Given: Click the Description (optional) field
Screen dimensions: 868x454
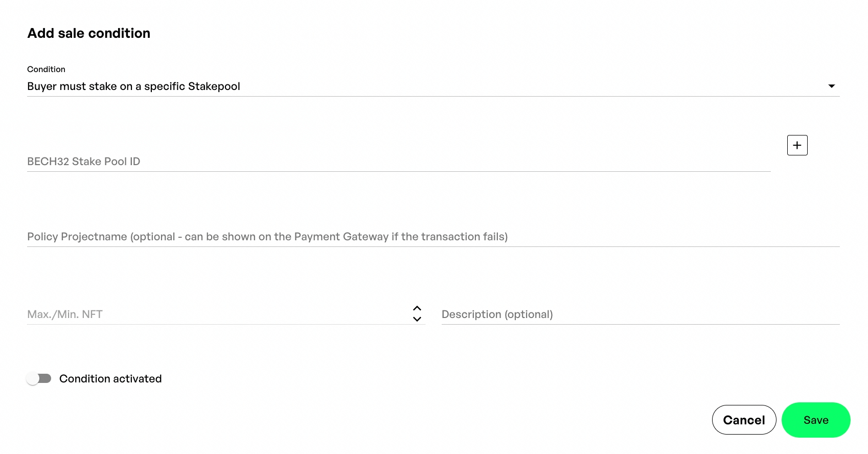Looking at the screenshot, I should [640, 314].
